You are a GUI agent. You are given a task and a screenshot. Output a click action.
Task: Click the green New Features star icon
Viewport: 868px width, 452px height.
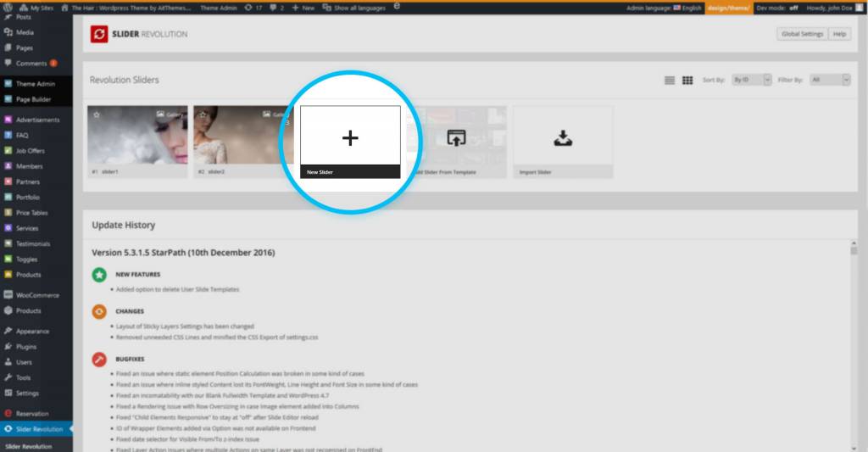(x=99, y=274)
